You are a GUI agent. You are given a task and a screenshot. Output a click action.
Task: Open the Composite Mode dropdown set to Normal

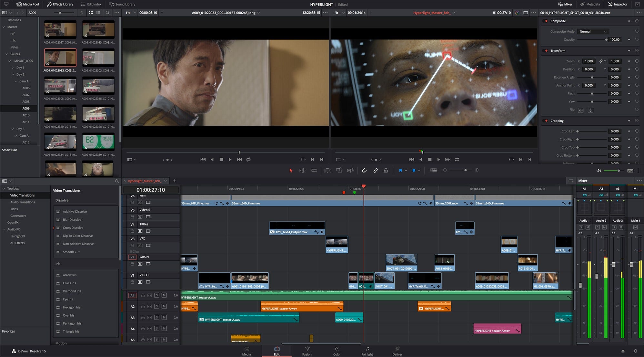click(593, 31)
